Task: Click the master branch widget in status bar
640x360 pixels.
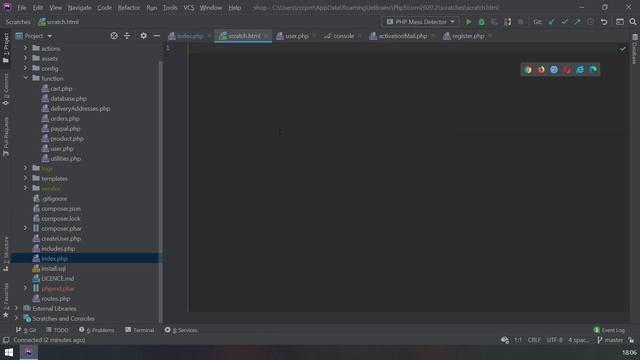Action: [610, 340]
